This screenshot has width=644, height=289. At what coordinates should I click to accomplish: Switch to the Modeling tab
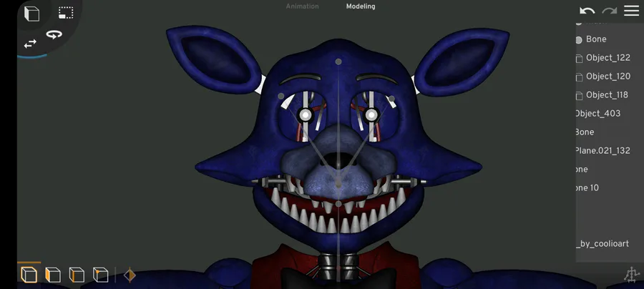point(361,6)
